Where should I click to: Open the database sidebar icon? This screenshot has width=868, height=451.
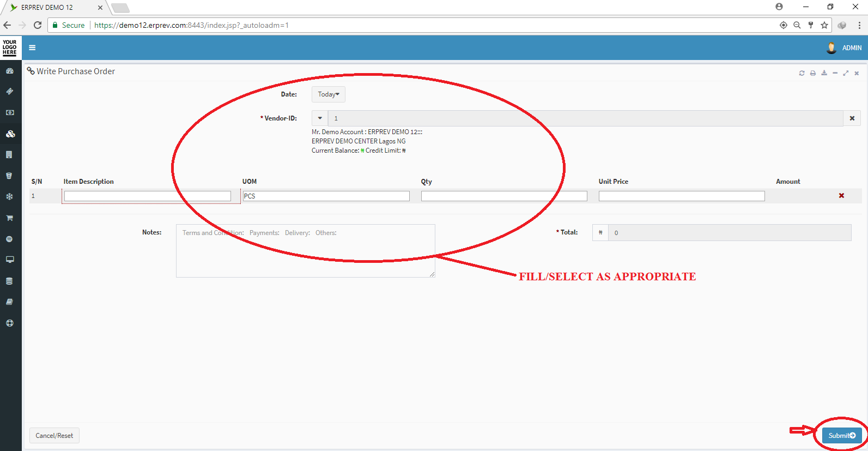10,281
